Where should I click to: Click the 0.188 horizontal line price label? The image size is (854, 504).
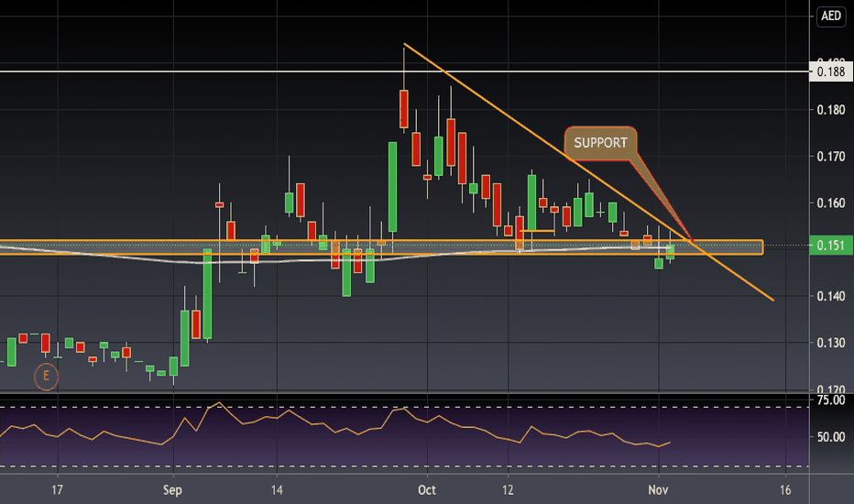pos(830,71)
